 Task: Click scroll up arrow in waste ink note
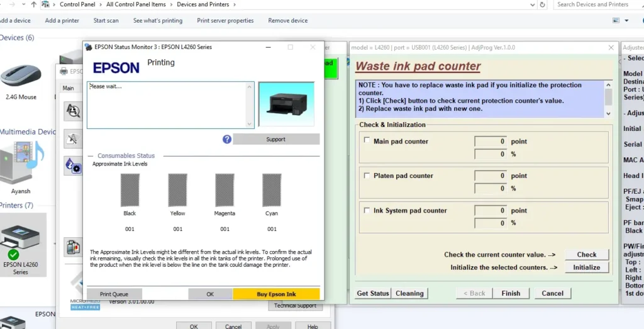click(x=608, y=85)
